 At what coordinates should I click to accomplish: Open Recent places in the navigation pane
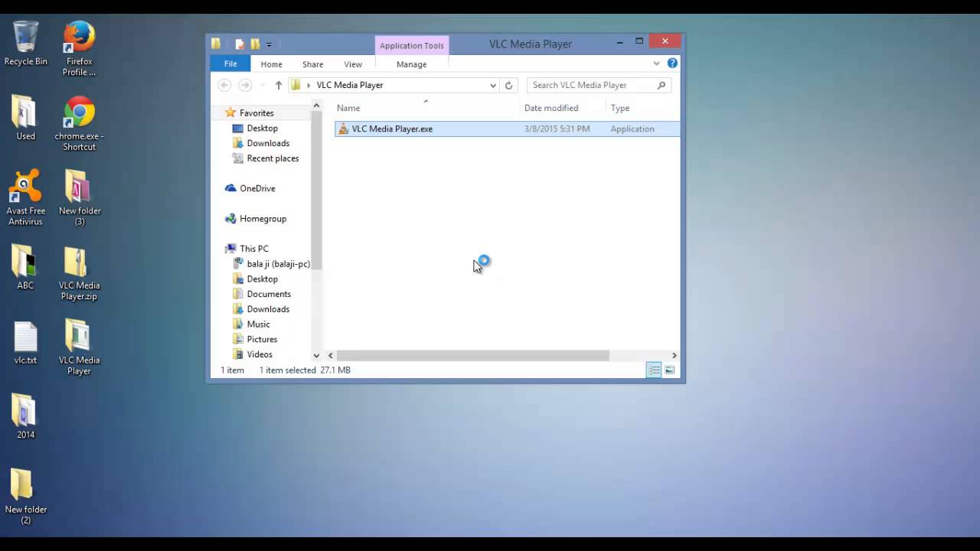(273, 158)
